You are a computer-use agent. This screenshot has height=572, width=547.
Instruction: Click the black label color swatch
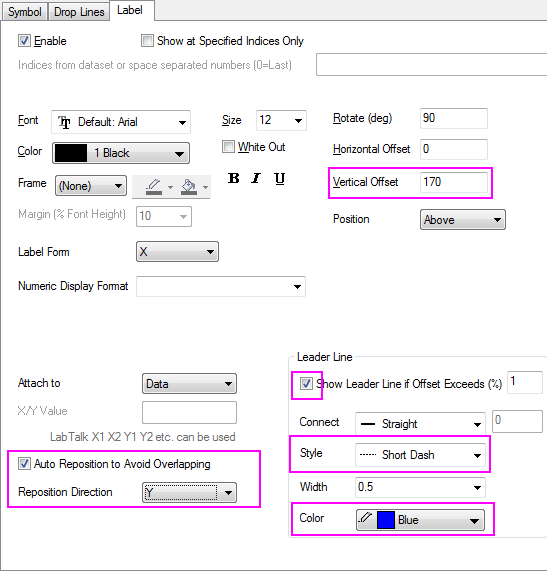71,153
